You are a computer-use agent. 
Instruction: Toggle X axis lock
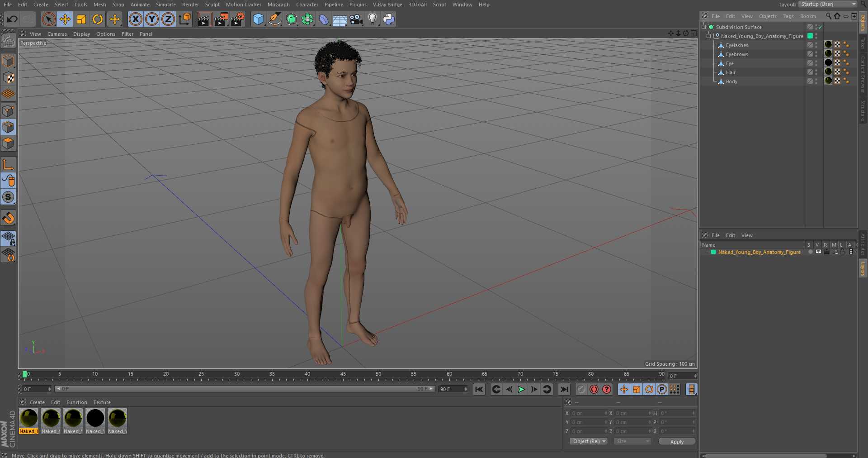coord(135,19)
